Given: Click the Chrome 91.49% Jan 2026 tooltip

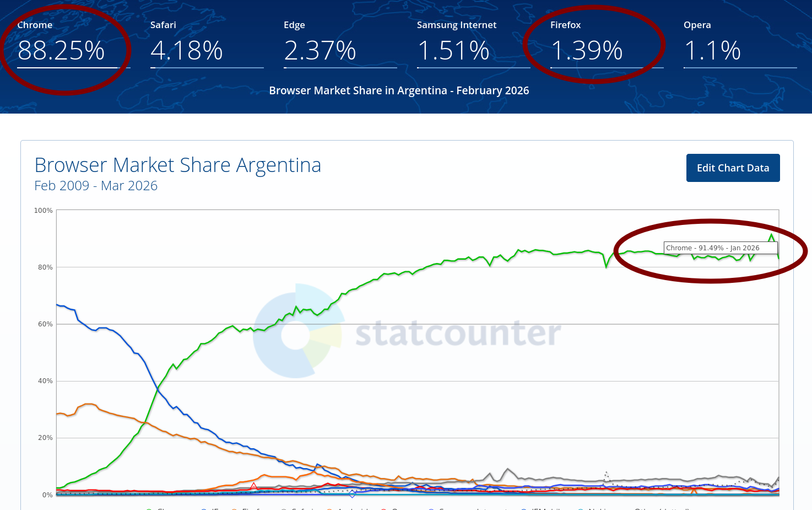Looking at the screenshot, I should tap(721, 248).
